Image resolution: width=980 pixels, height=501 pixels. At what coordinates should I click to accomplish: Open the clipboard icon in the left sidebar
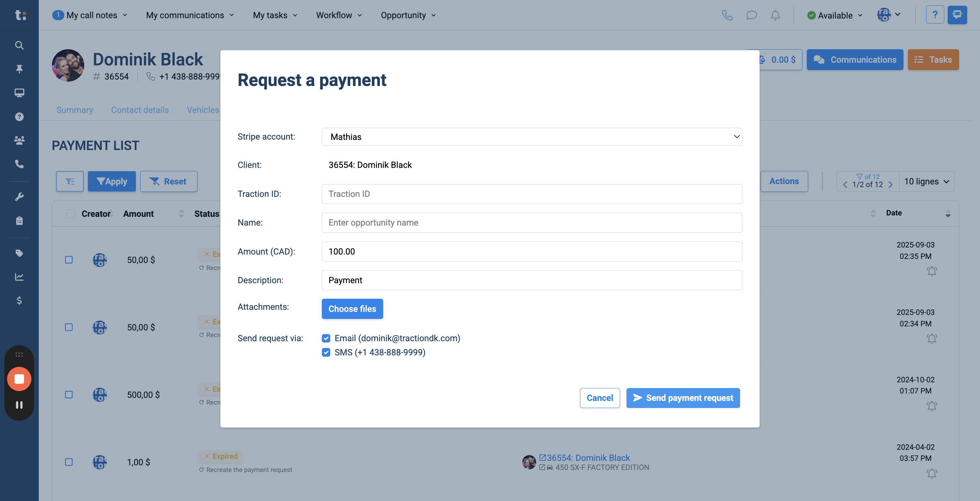pos(19,220)
